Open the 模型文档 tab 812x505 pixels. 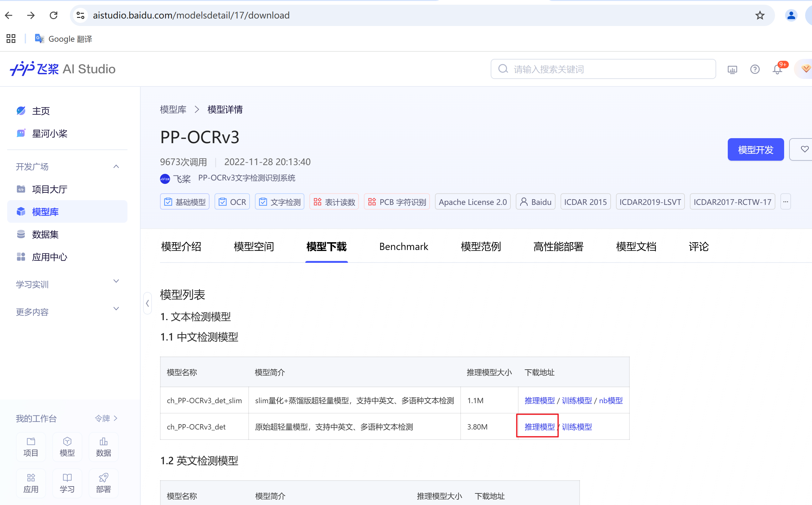636,247
